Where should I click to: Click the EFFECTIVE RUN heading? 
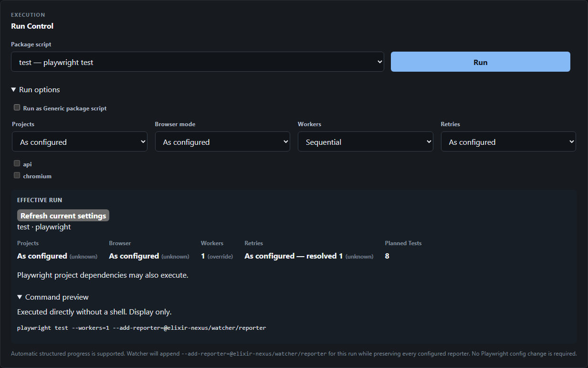40,200
